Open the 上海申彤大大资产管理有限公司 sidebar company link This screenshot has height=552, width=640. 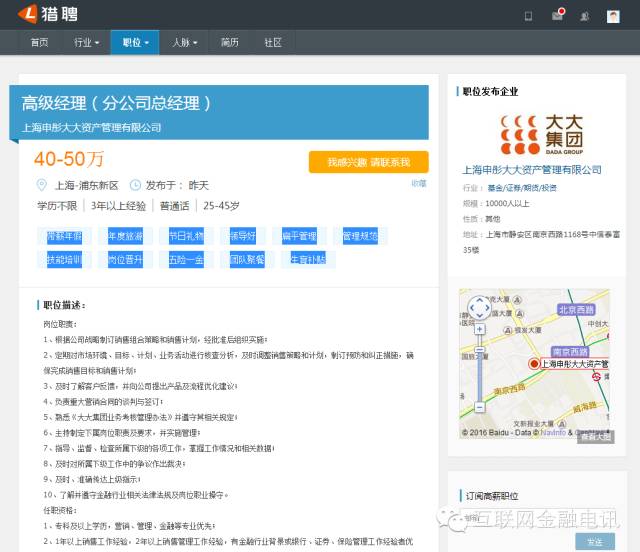[532, 170]
